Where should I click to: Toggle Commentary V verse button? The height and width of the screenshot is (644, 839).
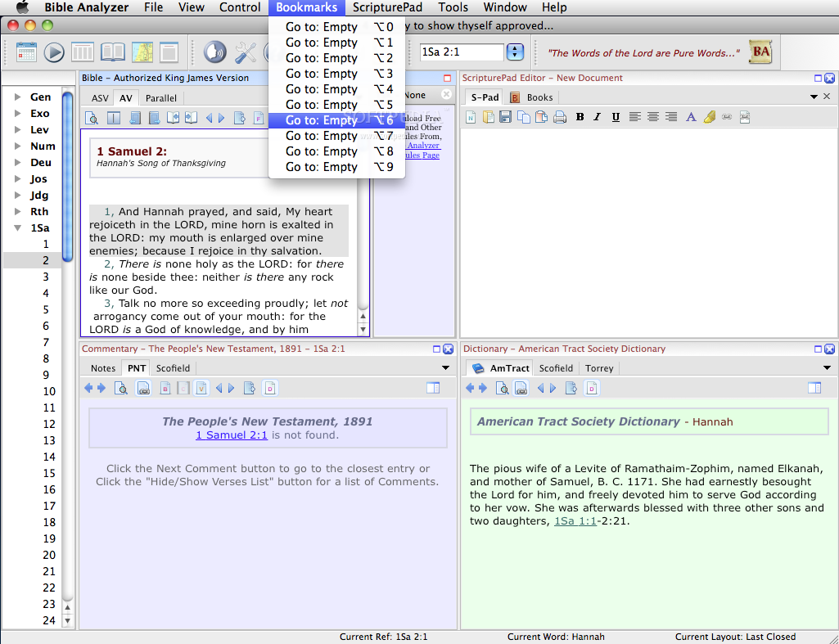coord(201,389)
